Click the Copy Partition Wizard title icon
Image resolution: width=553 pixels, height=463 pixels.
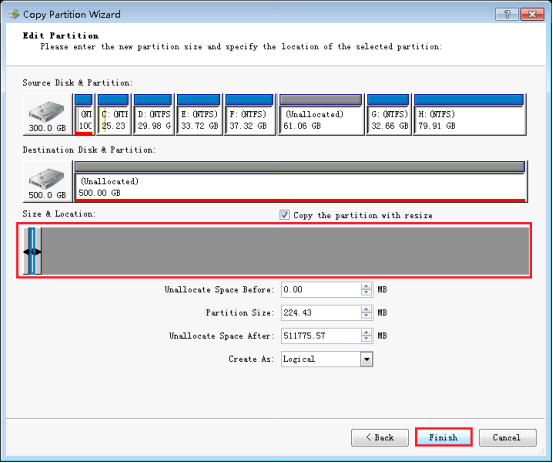[x=14, y=14]
